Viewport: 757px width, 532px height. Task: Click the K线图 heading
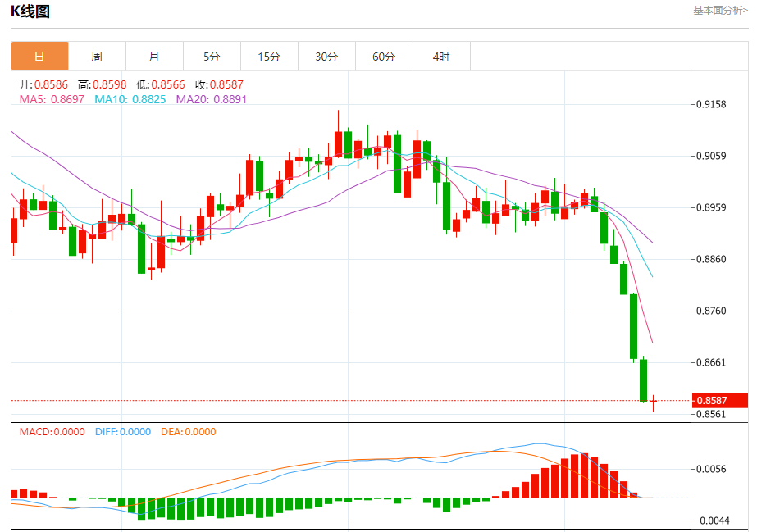(x=30, y=11)
